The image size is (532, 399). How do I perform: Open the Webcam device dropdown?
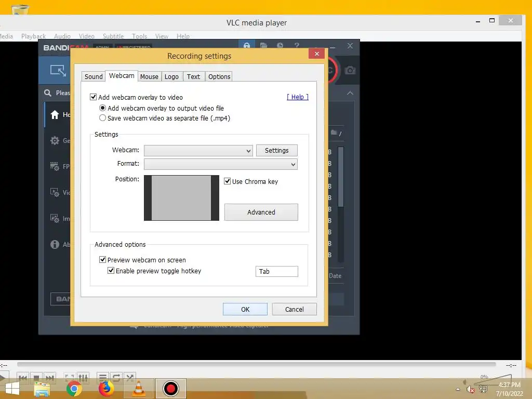click(x=198, y=151)
